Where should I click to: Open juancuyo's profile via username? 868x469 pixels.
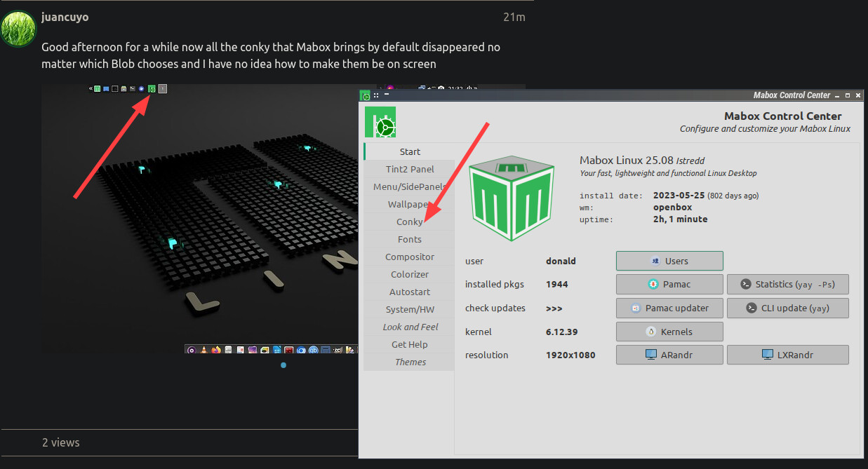65,17
